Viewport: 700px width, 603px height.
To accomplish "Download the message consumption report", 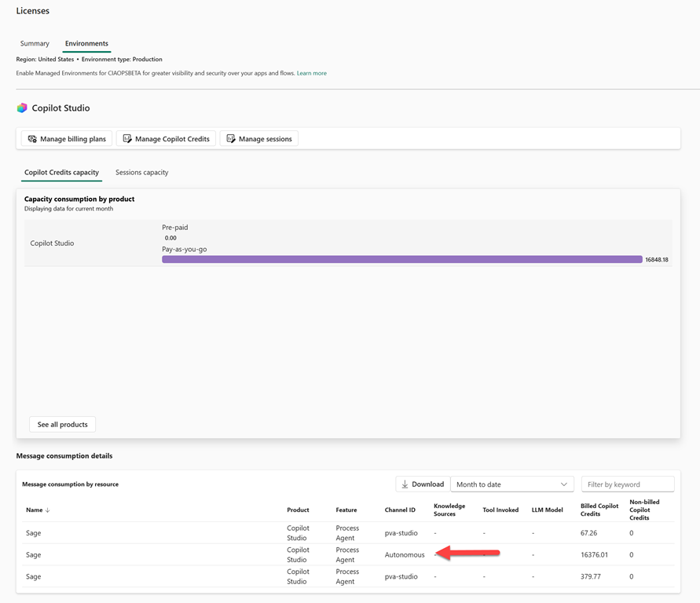I will (423, 484).
